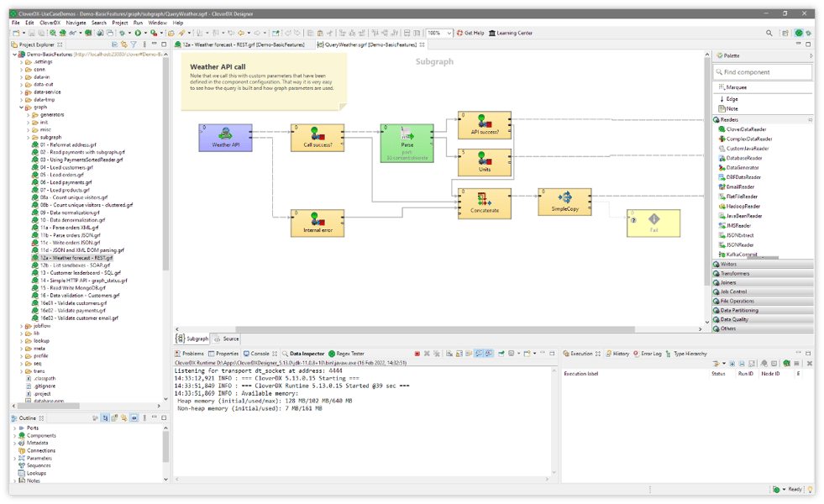Click the Run graph toolbar icon
This screenshot has height=504, width=824.
(138, 31)
